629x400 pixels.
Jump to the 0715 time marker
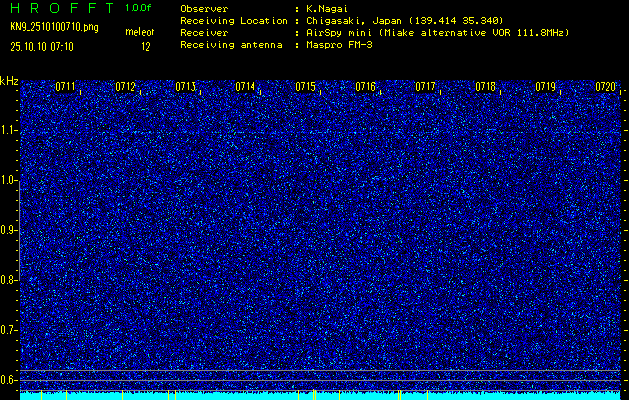tap(306, 87)
